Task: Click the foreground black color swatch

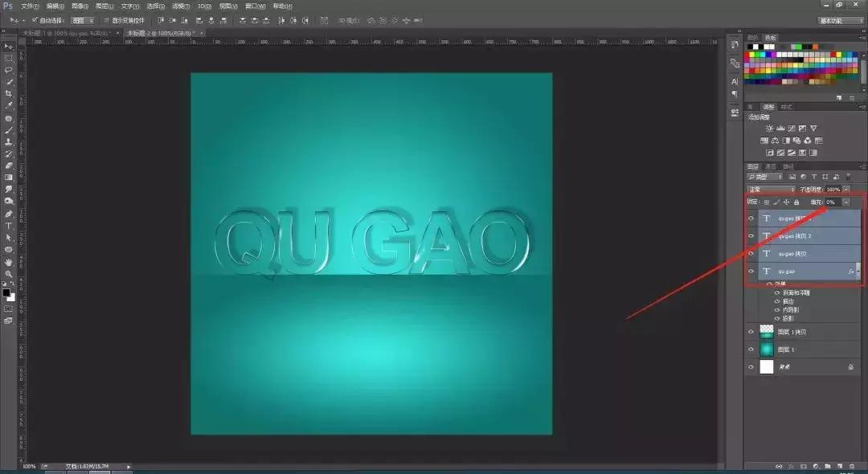Action: pos(6,292)
